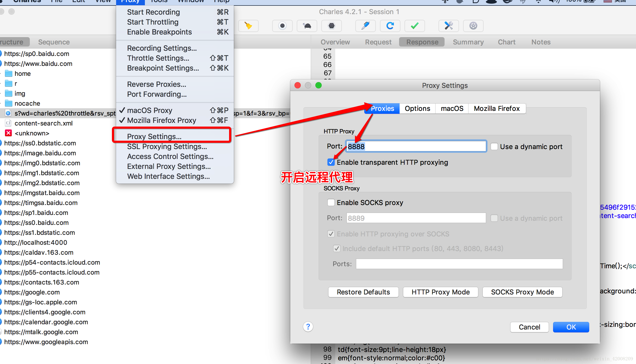Open the Mozilla Firefox tab

(497, 109)
